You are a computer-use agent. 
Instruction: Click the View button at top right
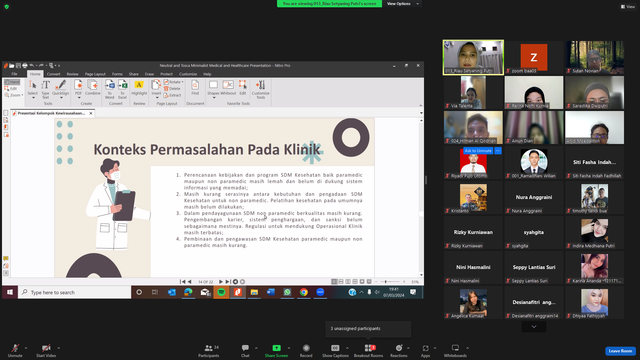coord(628,7)
